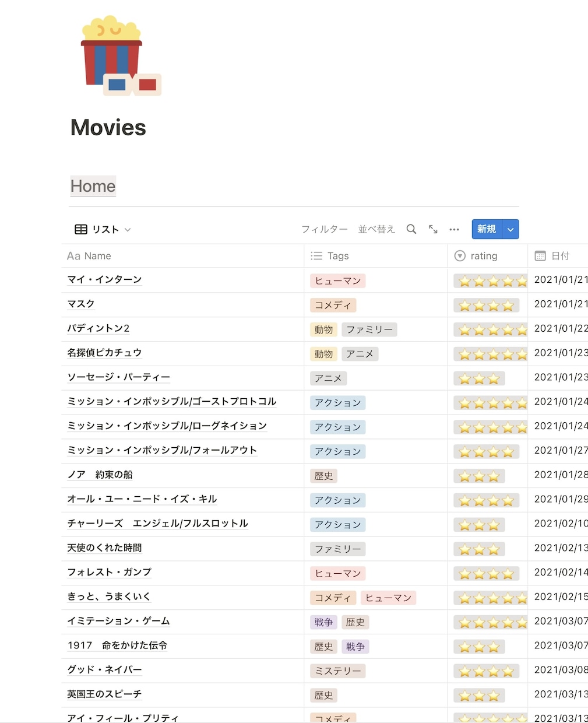Image resolution: width=588 pixels, height=723 pixels.
Task: Click the 日付 column calendar icon
Action: [540, 255]
